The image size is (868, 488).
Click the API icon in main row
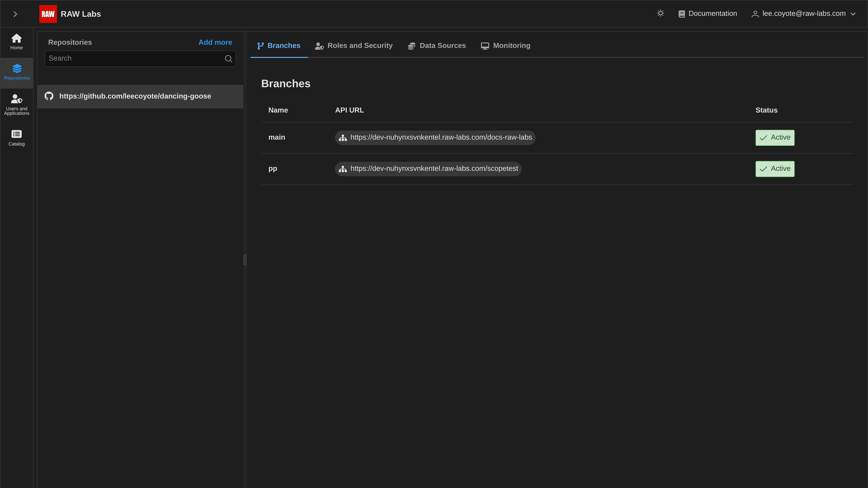(343, 138)
